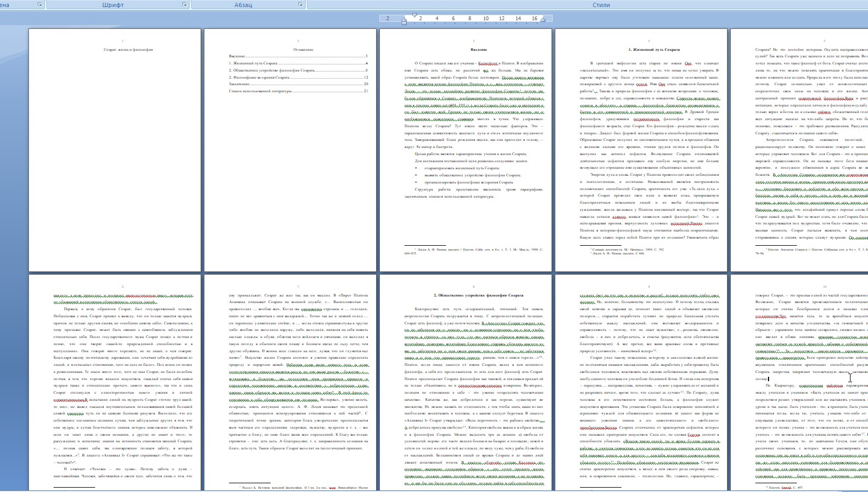Open the Абзац (Paragraph) dialog launcher
Image resolution: width=868 pixels, height=492 pixels.
(x=300, y=4)
